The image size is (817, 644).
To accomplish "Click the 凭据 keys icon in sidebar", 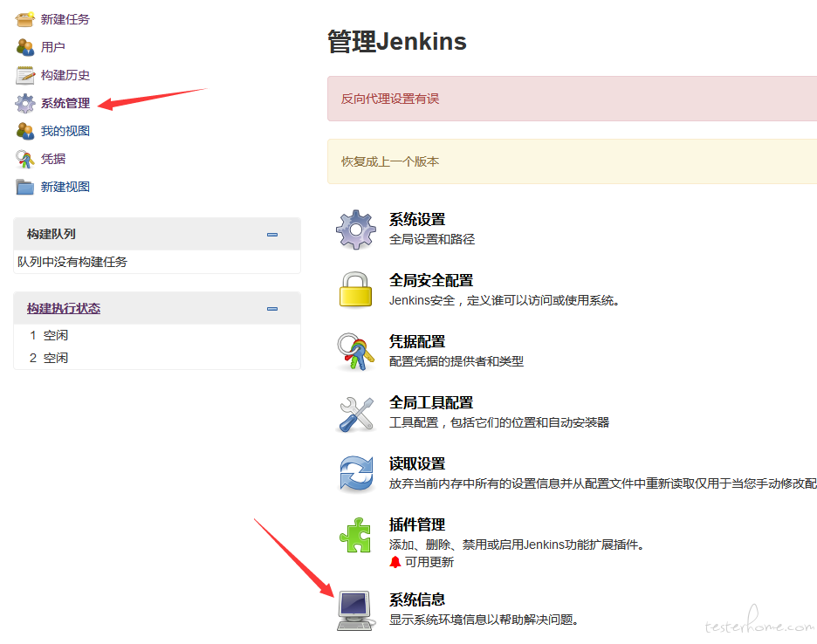I will coord(25,159).
